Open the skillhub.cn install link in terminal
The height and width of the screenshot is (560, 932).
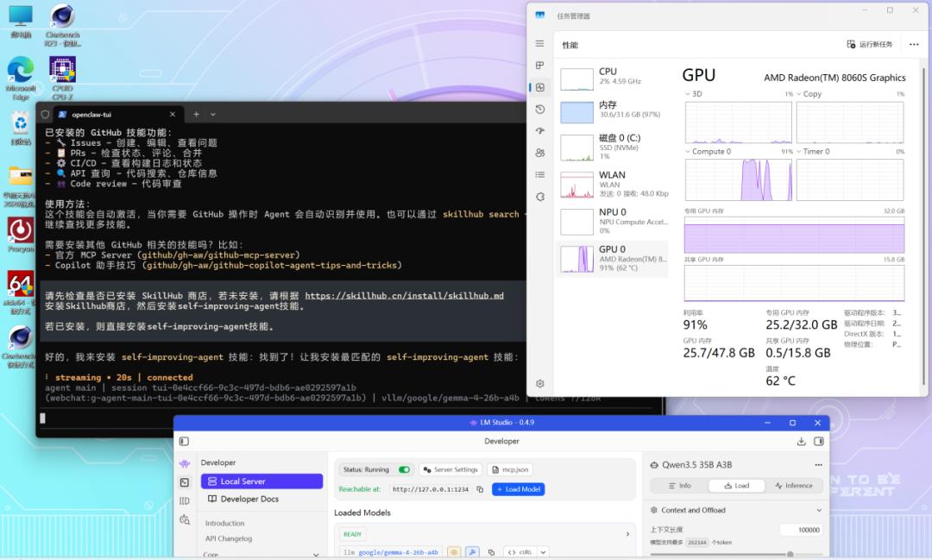tap(404, 295)
